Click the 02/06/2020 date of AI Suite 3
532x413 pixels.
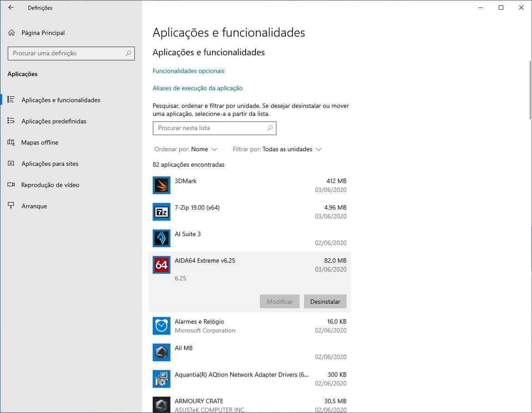click(331, 243)
